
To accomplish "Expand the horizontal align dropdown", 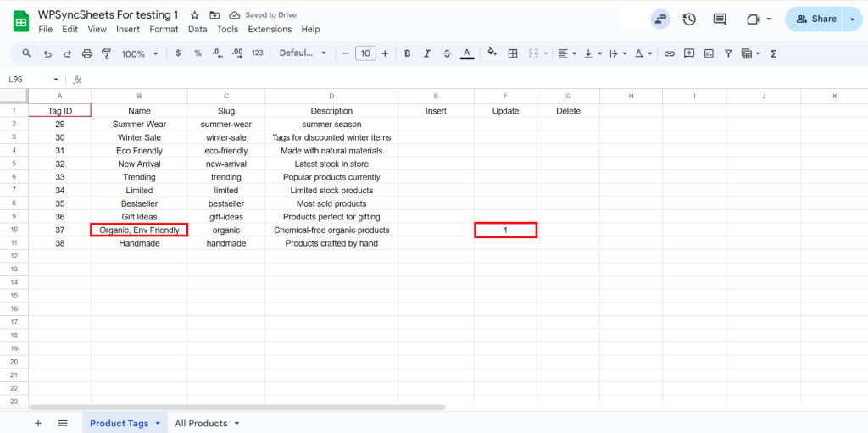I will click(574, 53).
